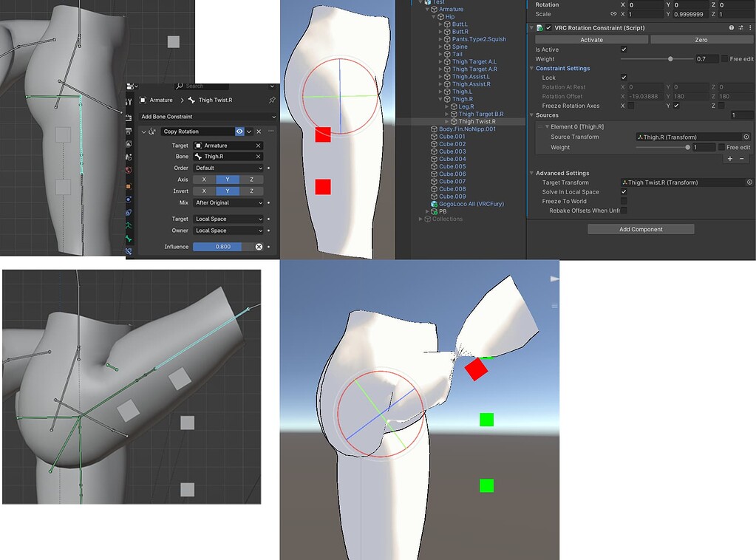Click the cube icon beside Cube.005
756x560 pixels.
coord(434,166)
